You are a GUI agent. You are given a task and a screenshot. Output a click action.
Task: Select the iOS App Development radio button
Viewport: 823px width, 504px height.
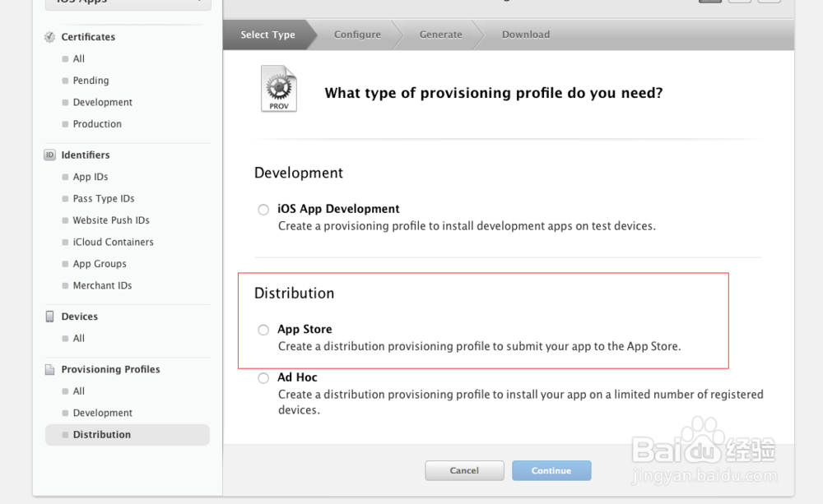263,210
